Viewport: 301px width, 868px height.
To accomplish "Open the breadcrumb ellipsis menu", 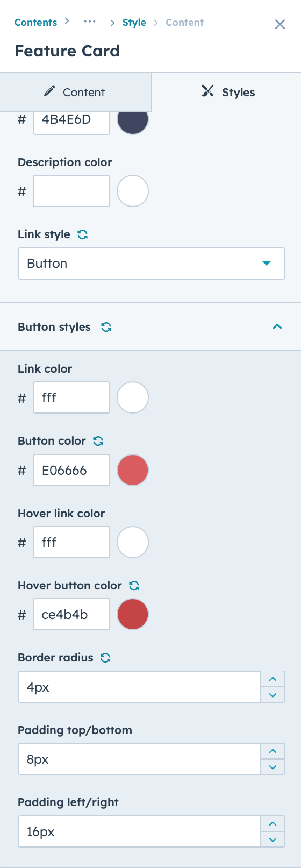I will coord(90,22).
